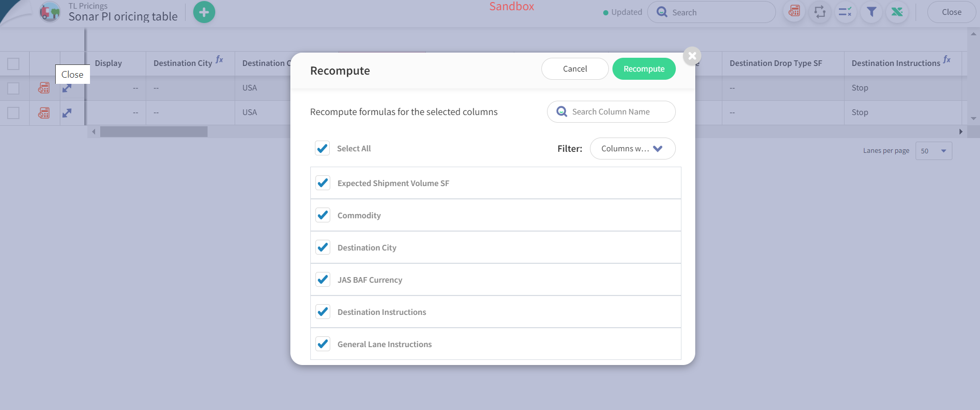The image size is (980, 410).
Task: Open the filter funnel icon
Action: 872,12
